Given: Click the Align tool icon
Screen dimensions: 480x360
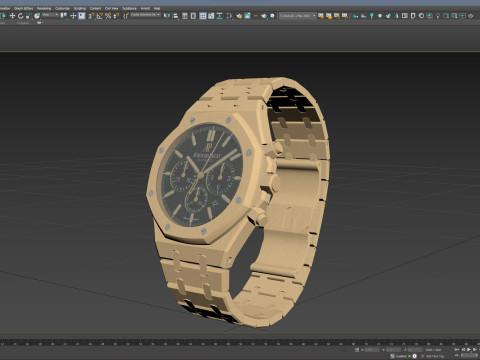Looking at the screenshot, I should click(x=176, y=16).
